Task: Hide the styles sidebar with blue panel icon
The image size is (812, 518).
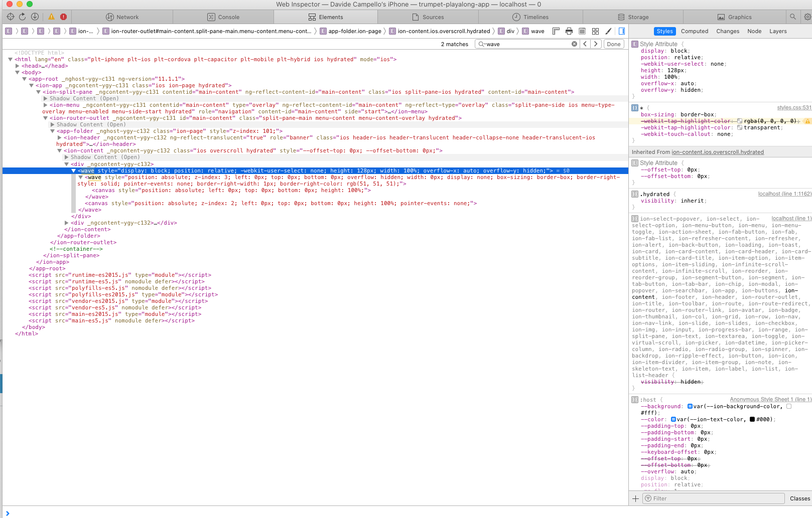Action: (622, 31)
